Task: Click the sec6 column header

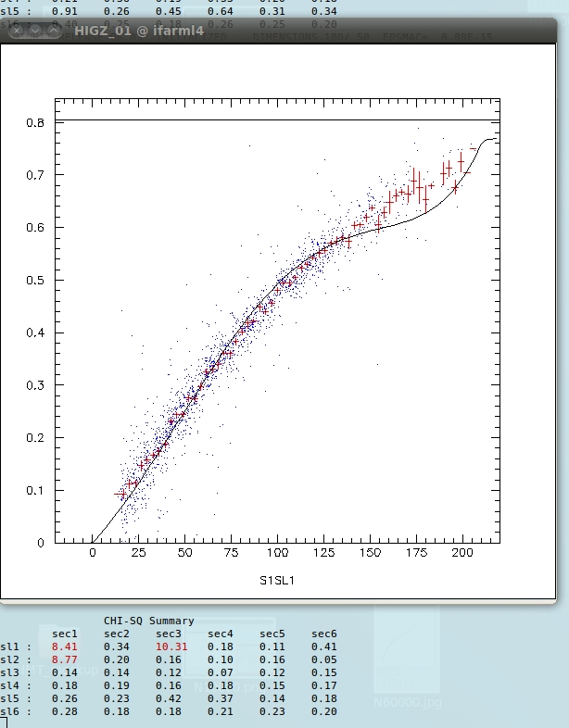Action: point(324,633)
